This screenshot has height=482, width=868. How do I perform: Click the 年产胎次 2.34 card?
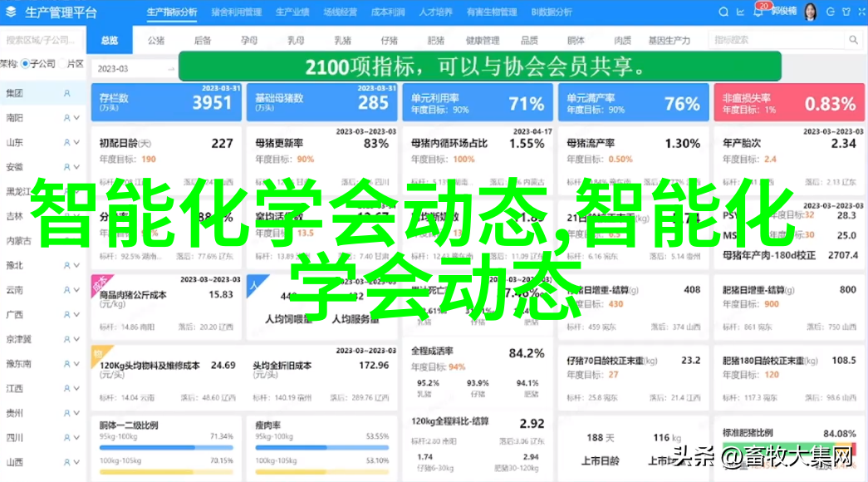pyautogui.click(x=789, y=159)
